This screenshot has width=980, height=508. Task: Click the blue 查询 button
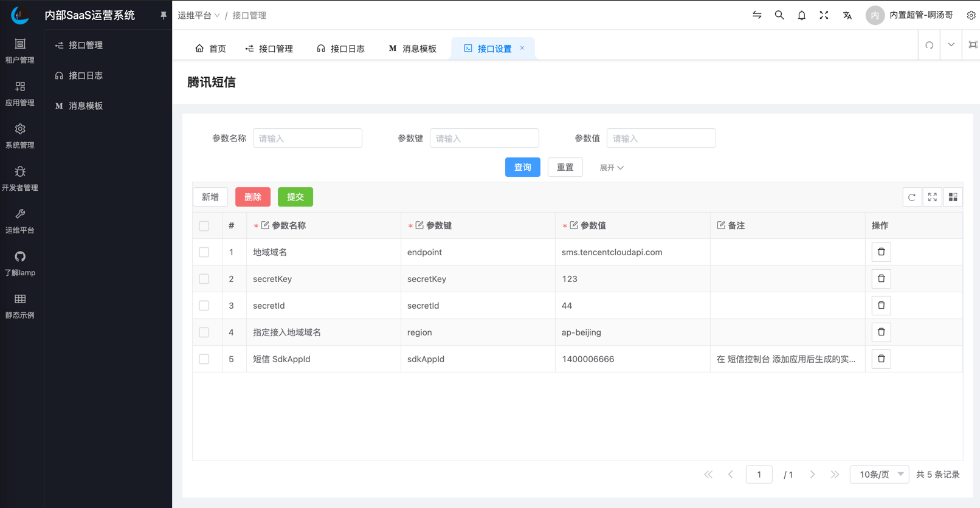(522, 167)
